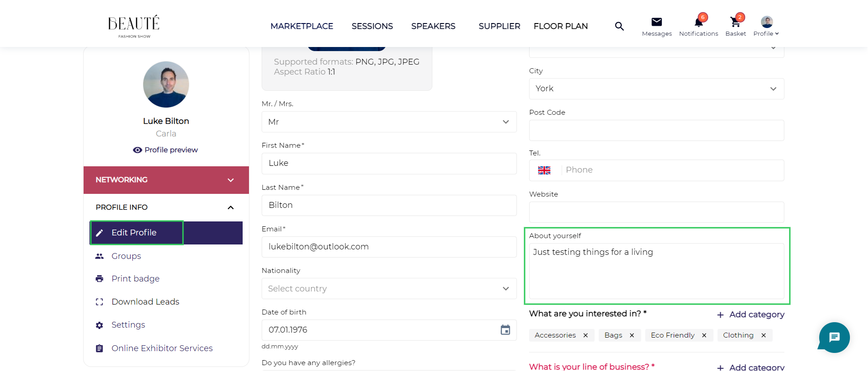Image resolution: width=868 pixels, height=371 pixels.
Task: Open the City dropdown showing York
Action: pos(656,89)
